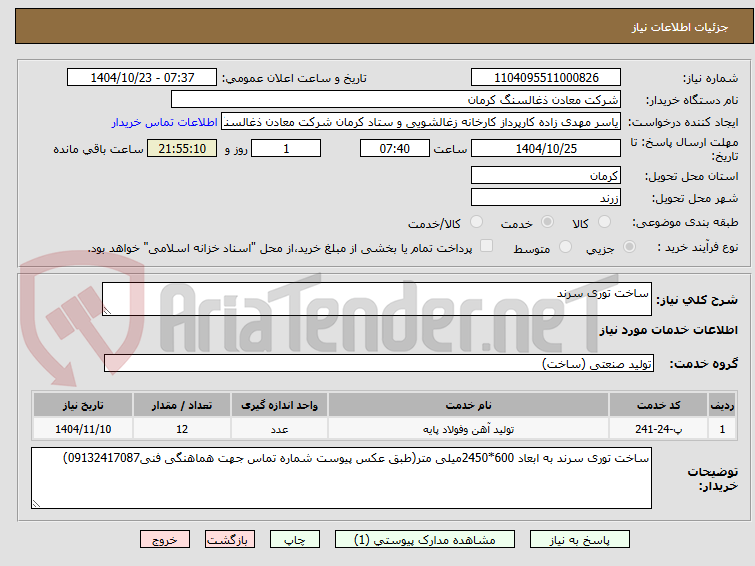This screenshot has height=566, width=755.
Task: Grab the buyer notes resize handle
Action: pyautogui.click(x=36, y=503)
